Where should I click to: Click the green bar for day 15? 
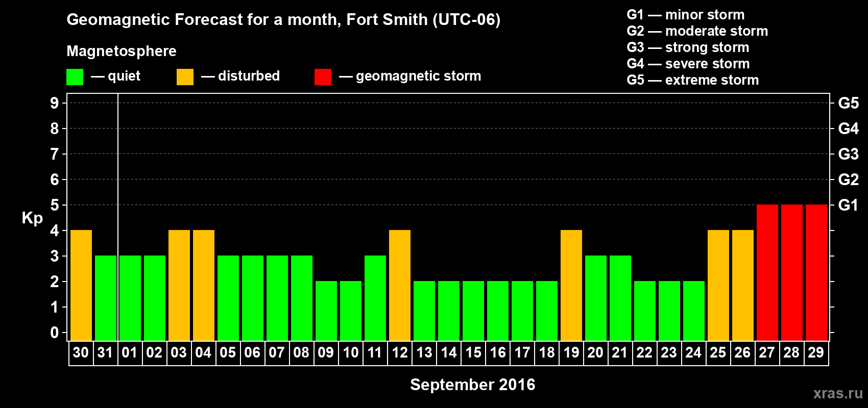point(473,311)
